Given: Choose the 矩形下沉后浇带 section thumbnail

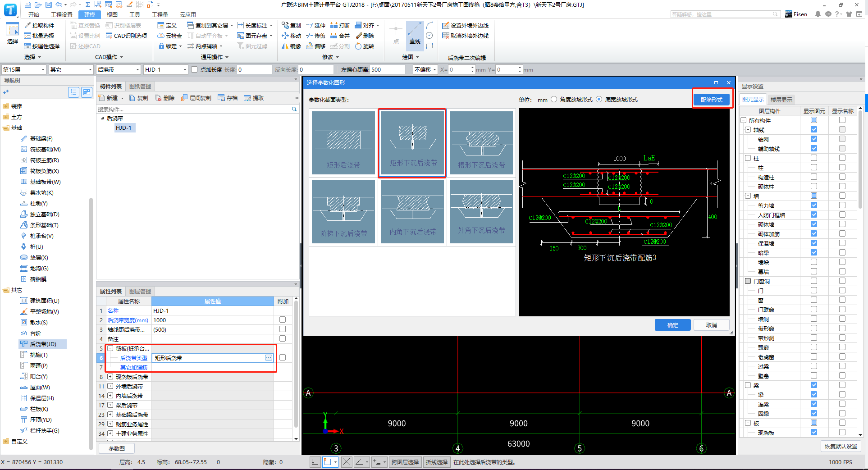Looking at the screenshot, I should click(413, 143).
